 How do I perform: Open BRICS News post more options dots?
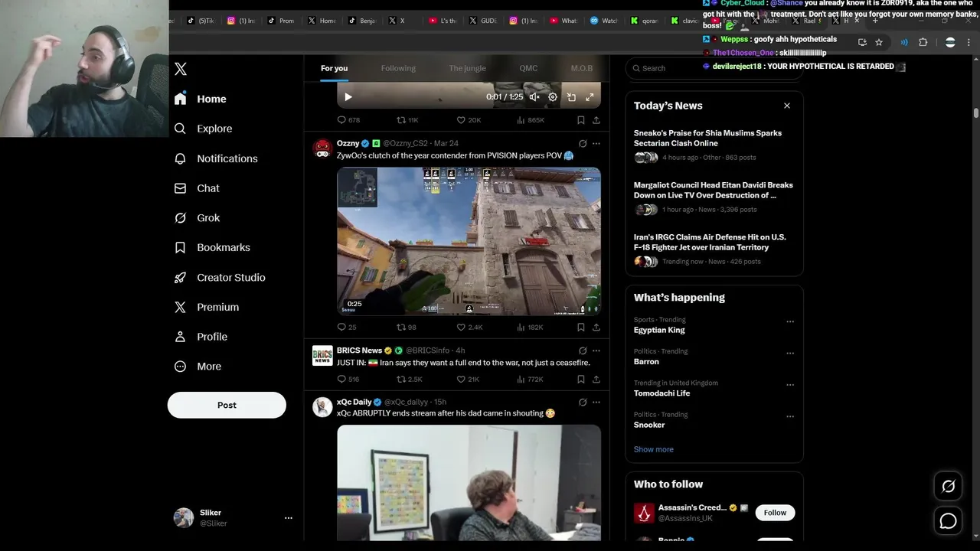coord(596,350)
